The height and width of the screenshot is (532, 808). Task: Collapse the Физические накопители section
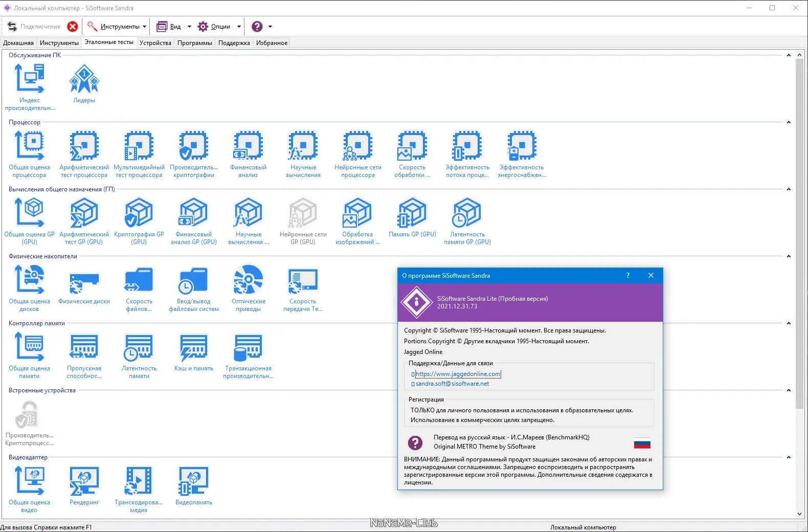789,256
